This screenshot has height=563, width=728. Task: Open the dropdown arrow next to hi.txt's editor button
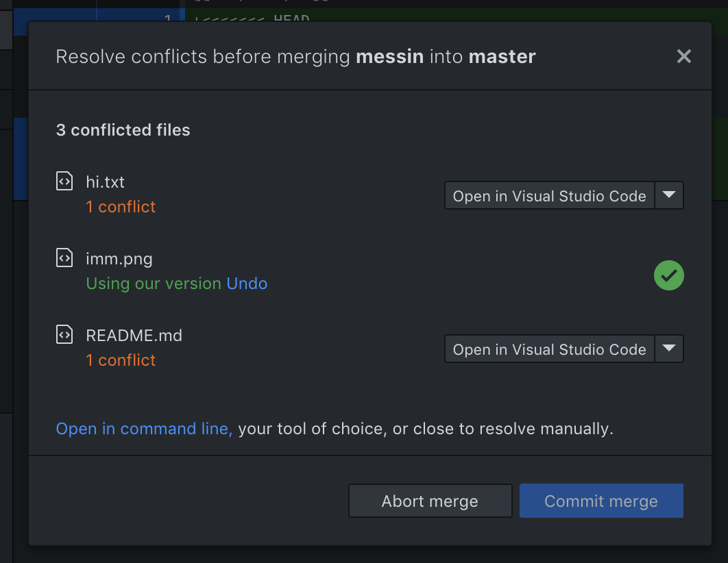669,195
